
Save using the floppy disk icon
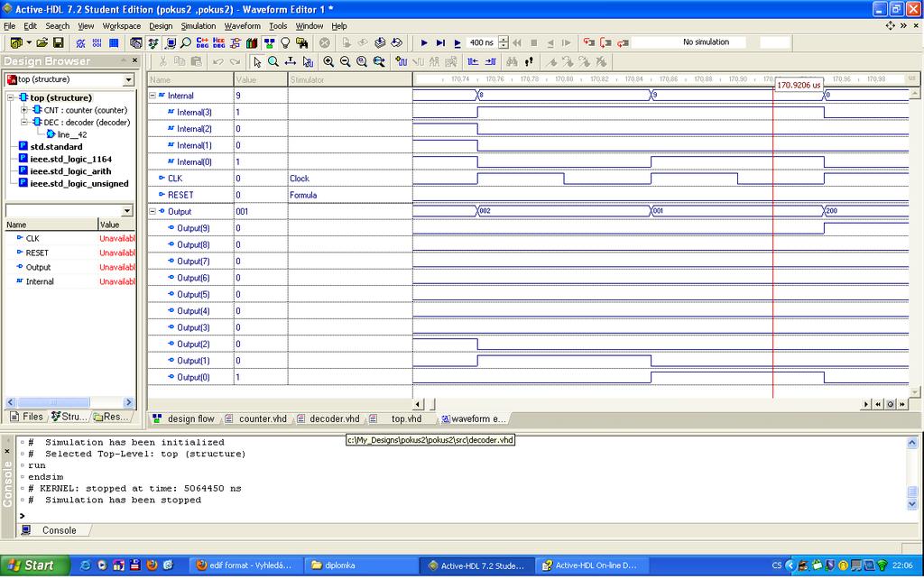click(x=59, y=42)
